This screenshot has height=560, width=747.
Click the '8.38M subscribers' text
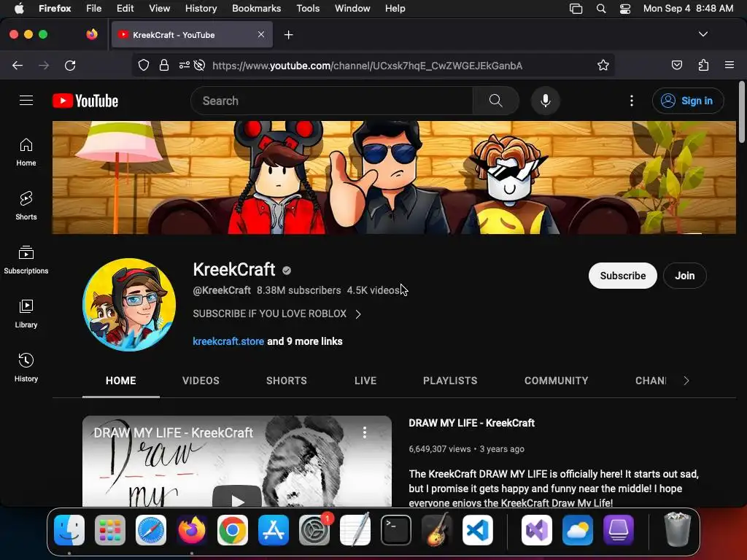(298, 290)
